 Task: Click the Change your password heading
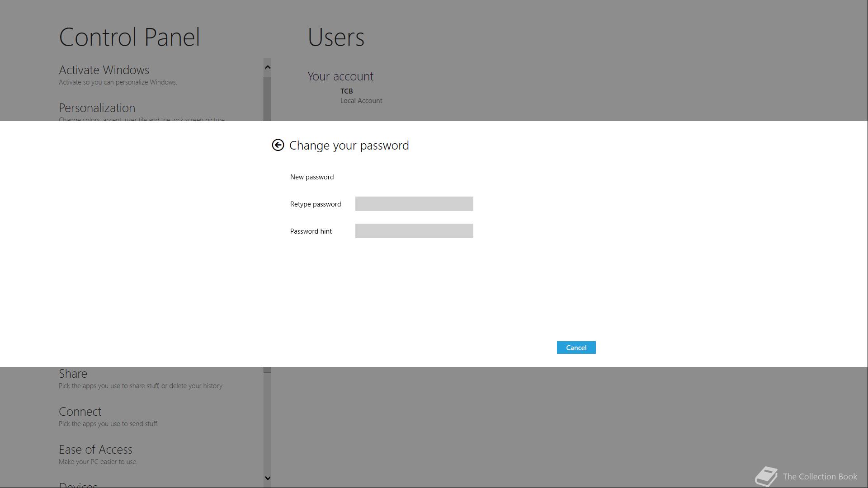click(349, 145)
